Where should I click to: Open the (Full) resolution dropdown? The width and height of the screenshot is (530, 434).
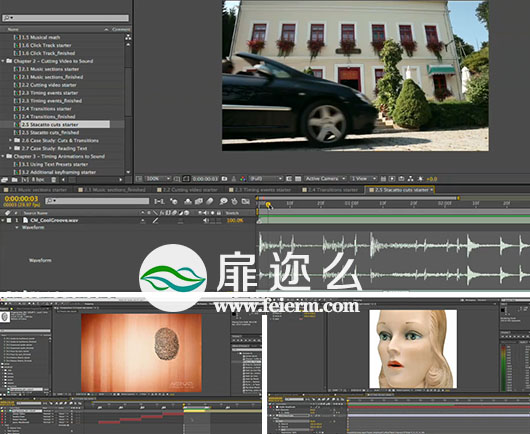coord(266,179)
